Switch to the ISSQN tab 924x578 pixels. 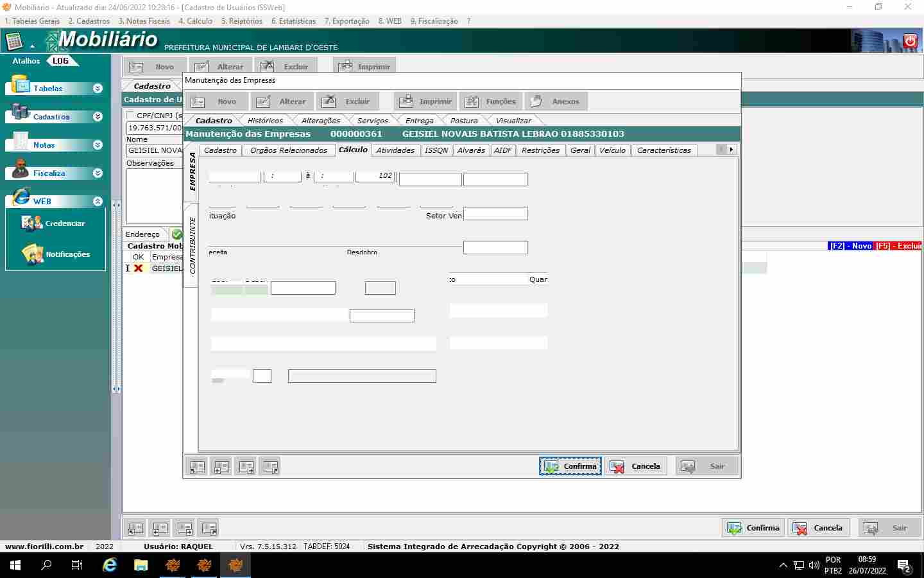point(436,150)
